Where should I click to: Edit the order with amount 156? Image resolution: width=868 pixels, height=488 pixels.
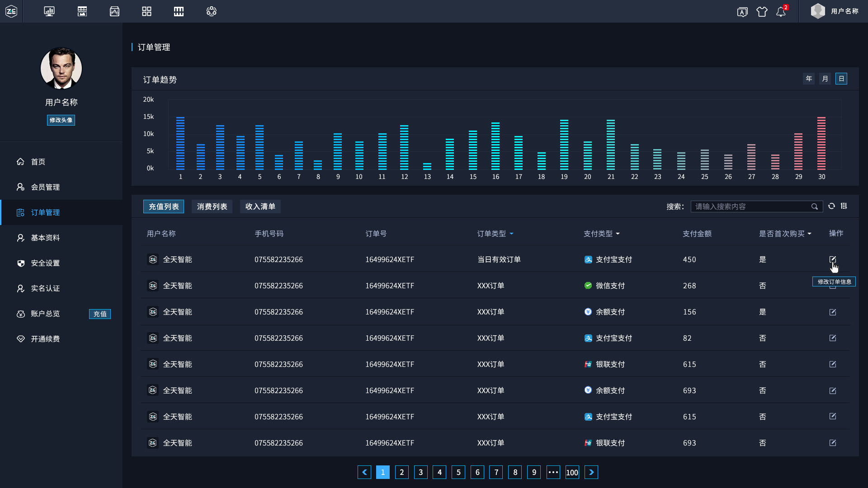[833, 312]
